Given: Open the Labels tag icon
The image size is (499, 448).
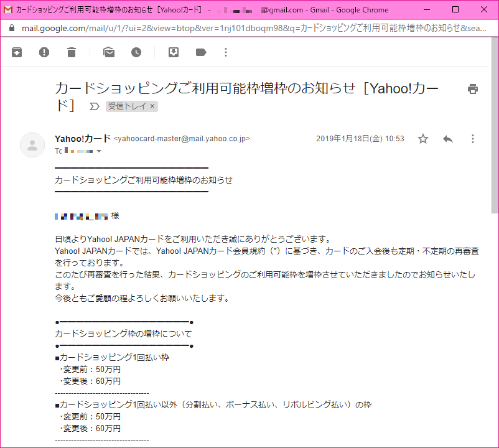Looking at the screenshot, I should click(x=201, y=52).
